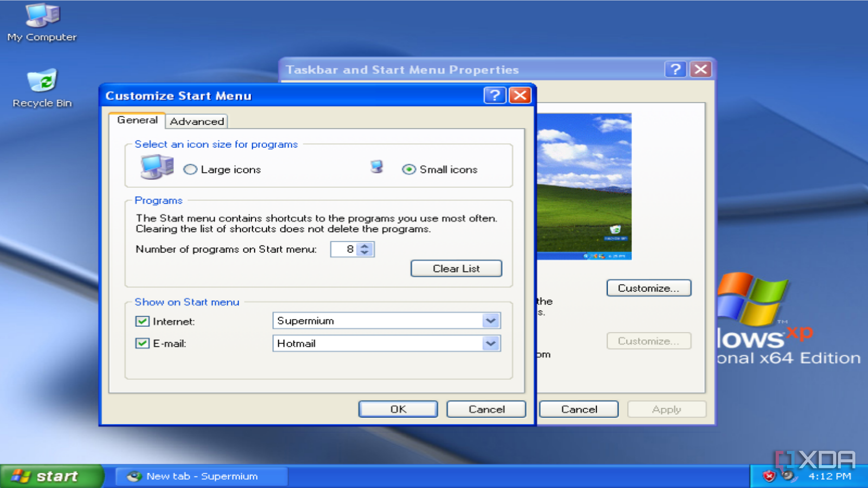This screenshot has width=868, height=488.
Task: Switch to New tab - Supermium taskbar item
Action: pos(202,476)
